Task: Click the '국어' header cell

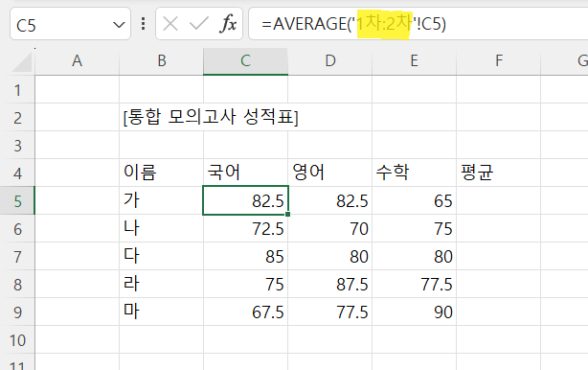Action: [x=245, y=173]
